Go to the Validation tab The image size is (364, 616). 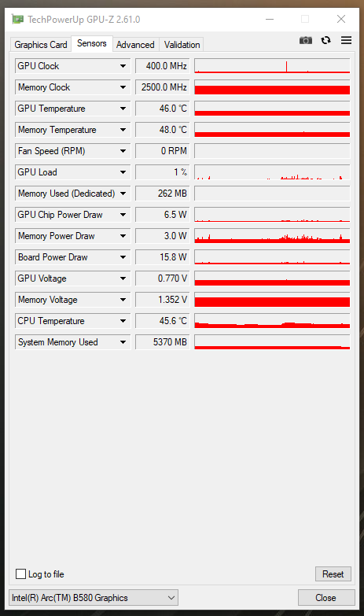(182, 45)
